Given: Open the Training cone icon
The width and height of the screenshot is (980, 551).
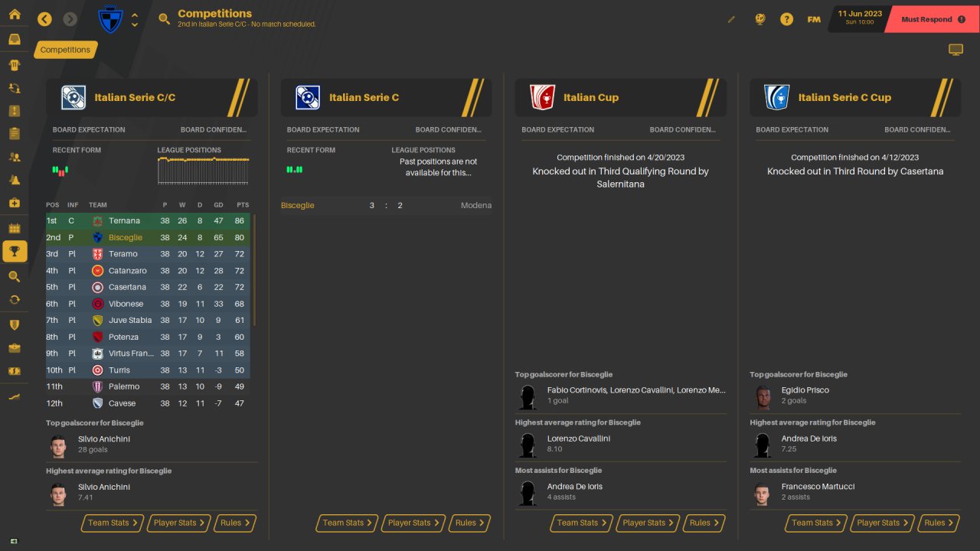Looking at the screenshot, I should click(15, 180).
